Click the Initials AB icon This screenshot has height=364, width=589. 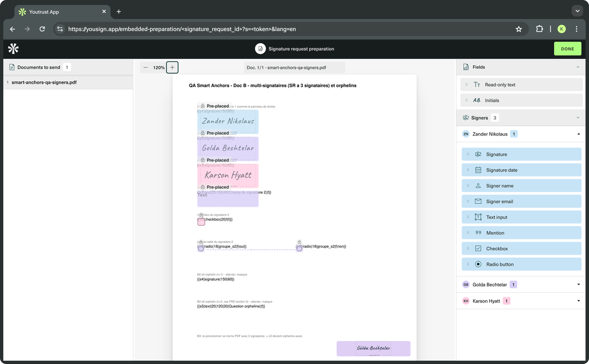(477, 100)
